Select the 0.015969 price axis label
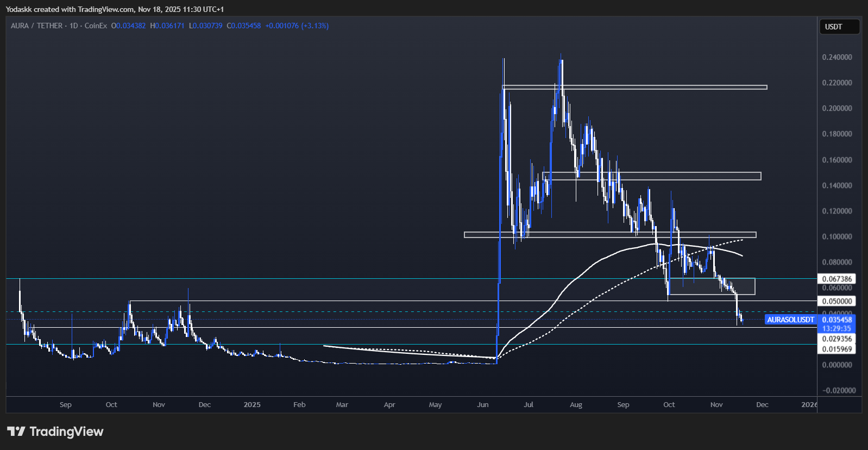The image size is (868, 450). tap(836, 349)
